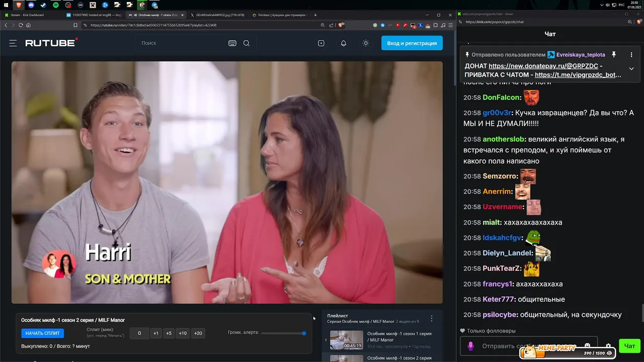
Task: Toggle Rutube light/dark theme icon
Action: click(366, 43)
